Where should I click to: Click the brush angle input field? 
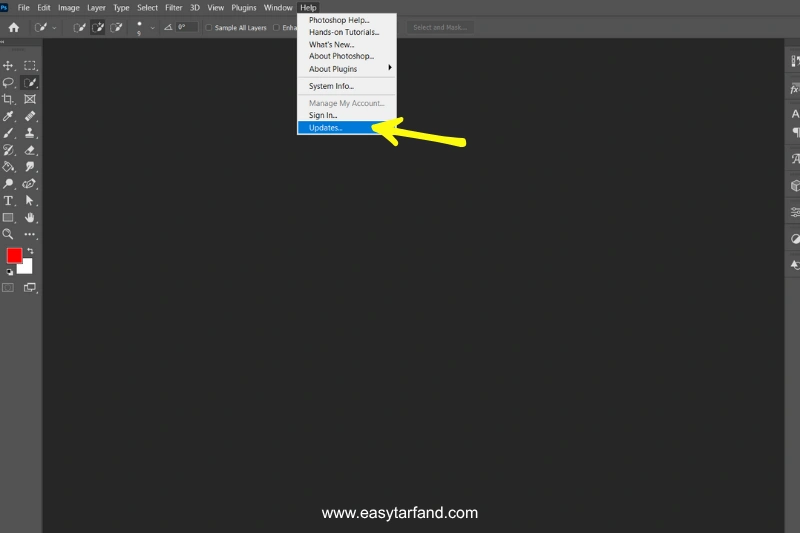pos(186,27)
